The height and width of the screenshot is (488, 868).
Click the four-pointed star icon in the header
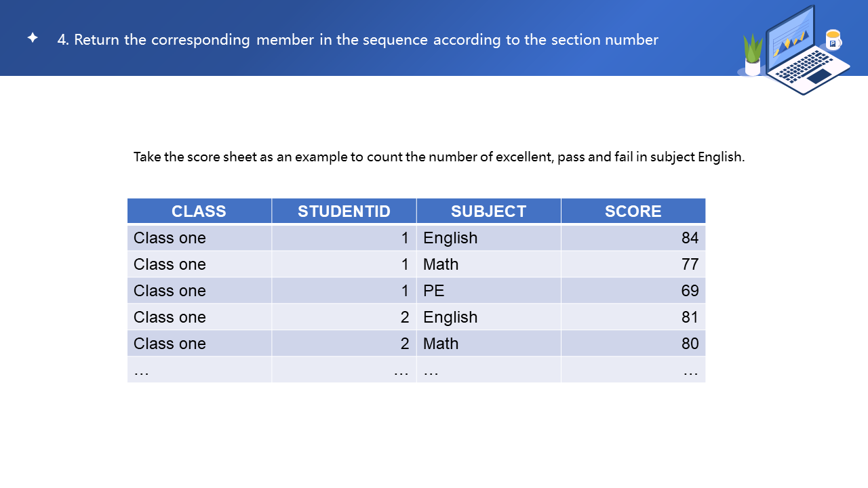click(x=33, y=38)
